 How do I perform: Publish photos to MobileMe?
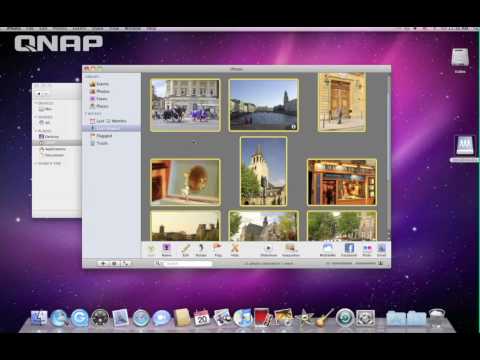(328, 250)
